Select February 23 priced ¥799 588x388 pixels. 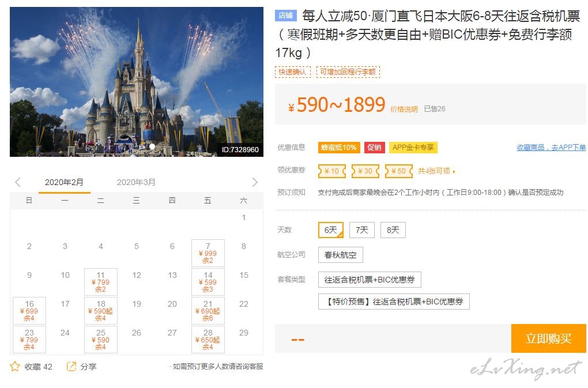[x=29, y=340]
